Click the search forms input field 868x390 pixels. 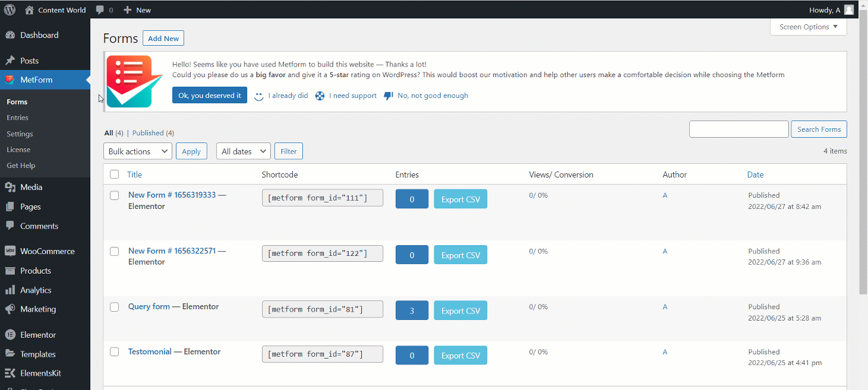click(738, 129)
